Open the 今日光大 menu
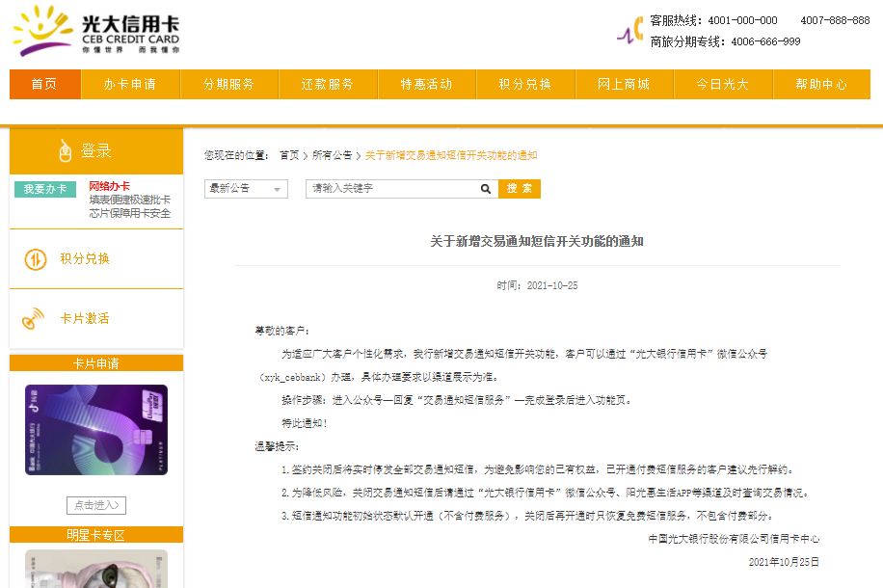Screen dimensions: 883x588 723,85
